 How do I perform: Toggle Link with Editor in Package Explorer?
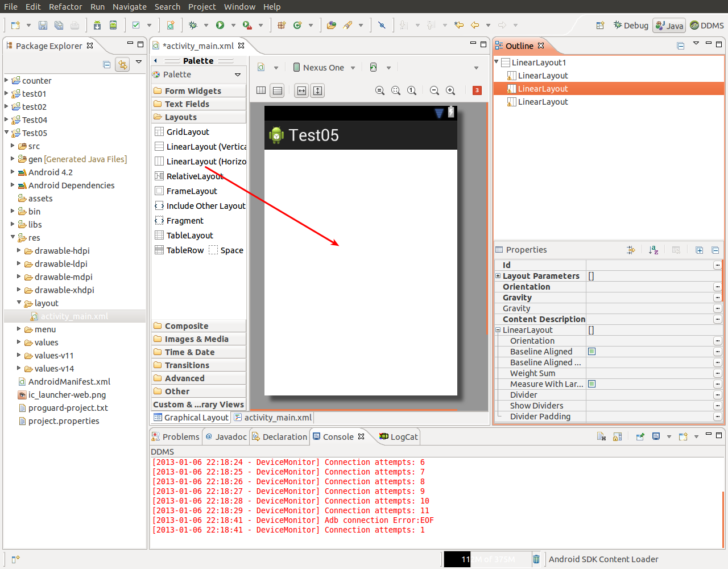click(122, 64)
